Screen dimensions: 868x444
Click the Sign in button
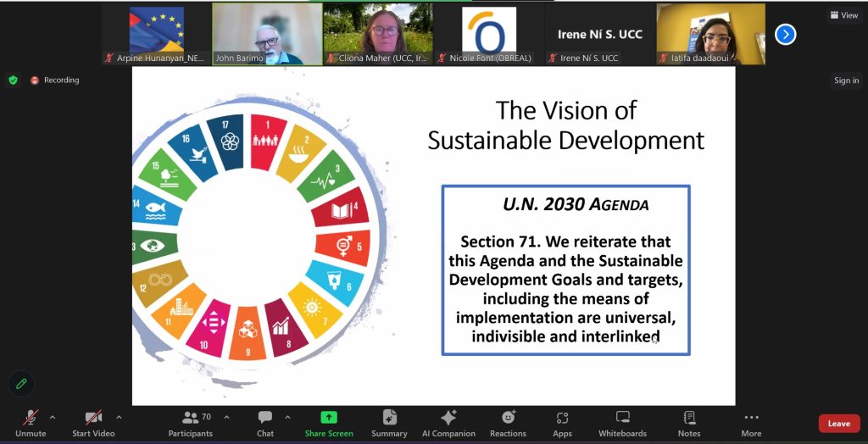[x=846, y=80]
